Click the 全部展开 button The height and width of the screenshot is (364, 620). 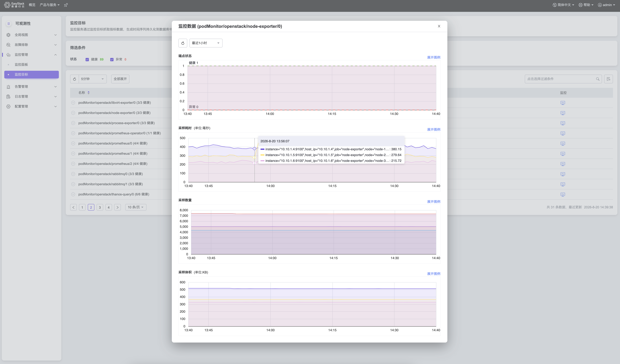point(120,79)
